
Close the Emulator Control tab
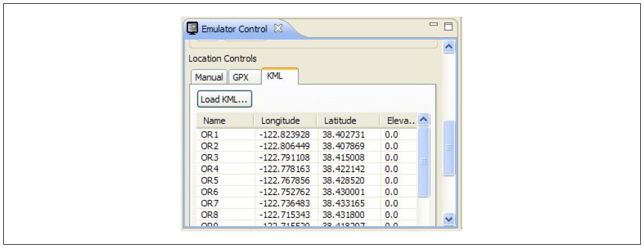coord(278,29)
